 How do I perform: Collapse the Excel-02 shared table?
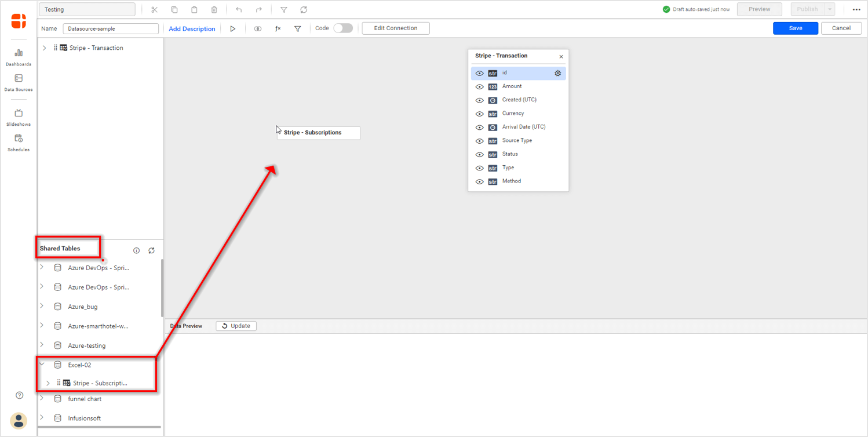(x=41, y=365)
